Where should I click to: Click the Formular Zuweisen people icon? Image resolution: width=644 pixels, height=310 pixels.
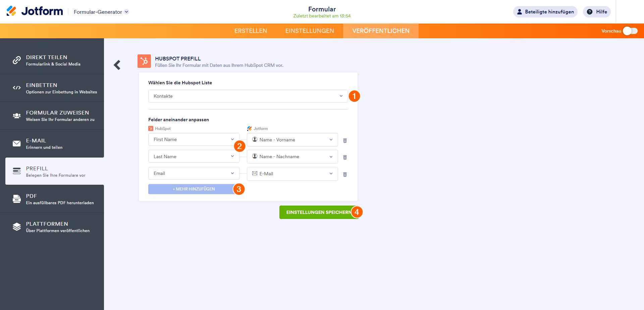[17, 116]
